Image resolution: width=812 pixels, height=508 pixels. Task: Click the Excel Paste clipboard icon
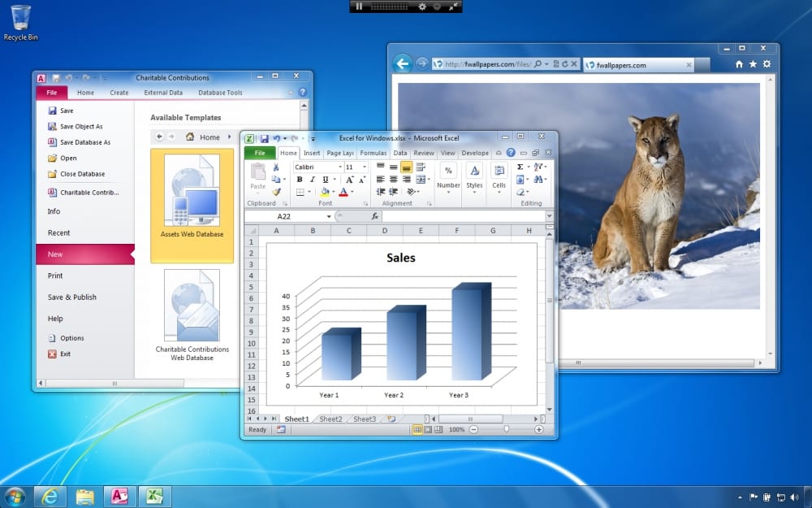(257, 171)
